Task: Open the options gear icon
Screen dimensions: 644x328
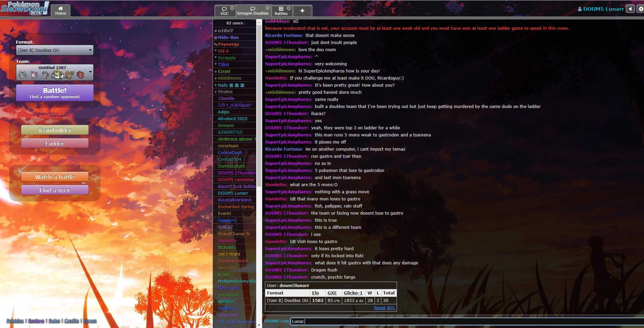Action: (640, 9)
